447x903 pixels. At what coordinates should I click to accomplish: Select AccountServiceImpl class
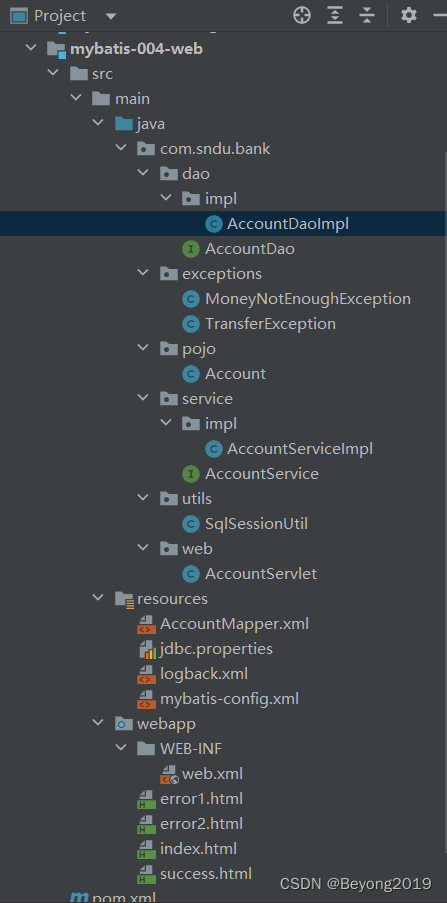300,449
